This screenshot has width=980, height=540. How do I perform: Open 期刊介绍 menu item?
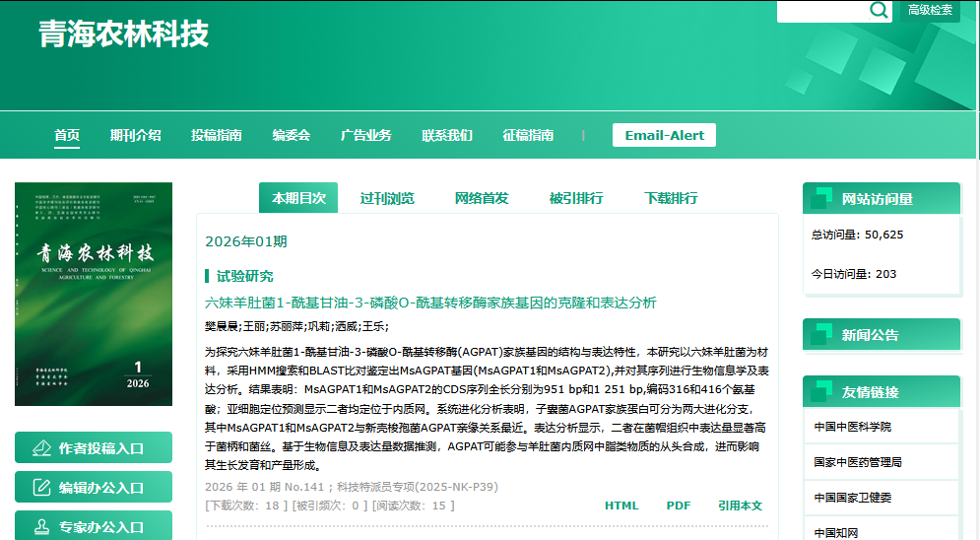(x=136, y=135)
